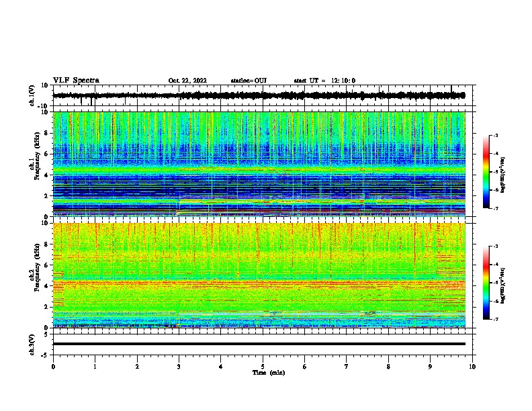Select the date text "Oct. 22, 2022"
This screenshot has height=411, width=532.
tap(187, 81)
